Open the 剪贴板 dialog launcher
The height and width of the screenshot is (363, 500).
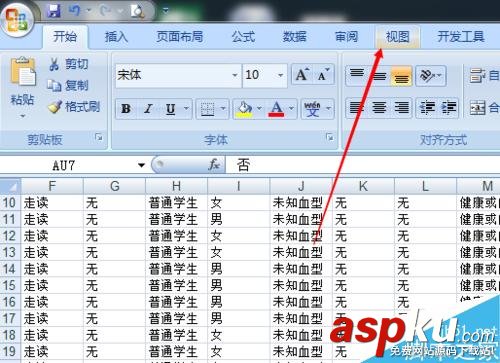[99, 137]
